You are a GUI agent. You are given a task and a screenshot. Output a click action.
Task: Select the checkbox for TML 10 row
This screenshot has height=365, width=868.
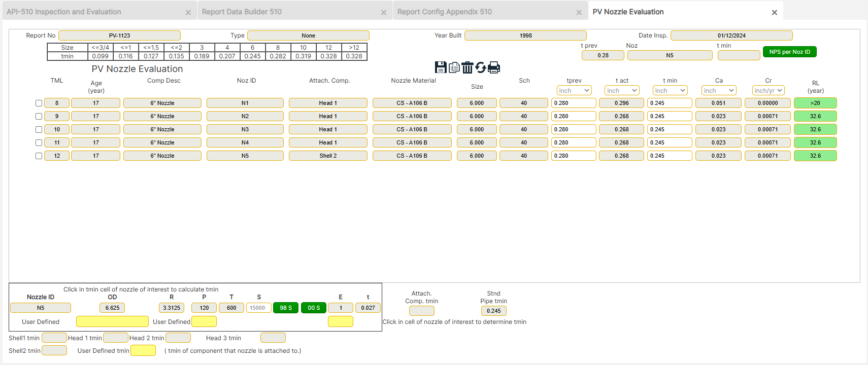point(39,130)
